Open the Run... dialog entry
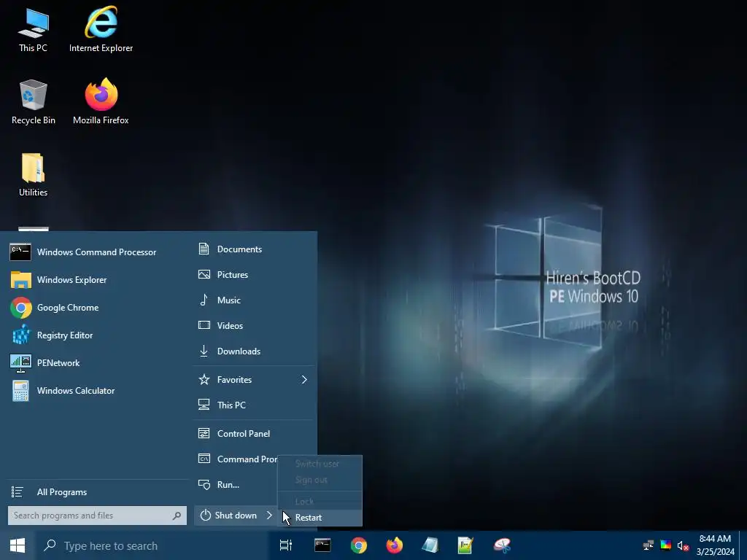The image size is (747, 560). click(x=236, y=485)
